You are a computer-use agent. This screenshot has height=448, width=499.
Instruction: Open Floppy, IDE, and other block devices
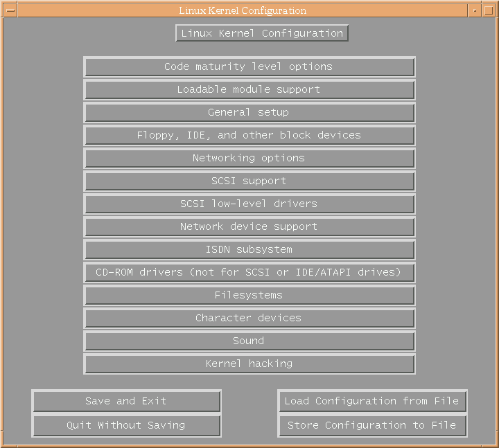(249, 136)
